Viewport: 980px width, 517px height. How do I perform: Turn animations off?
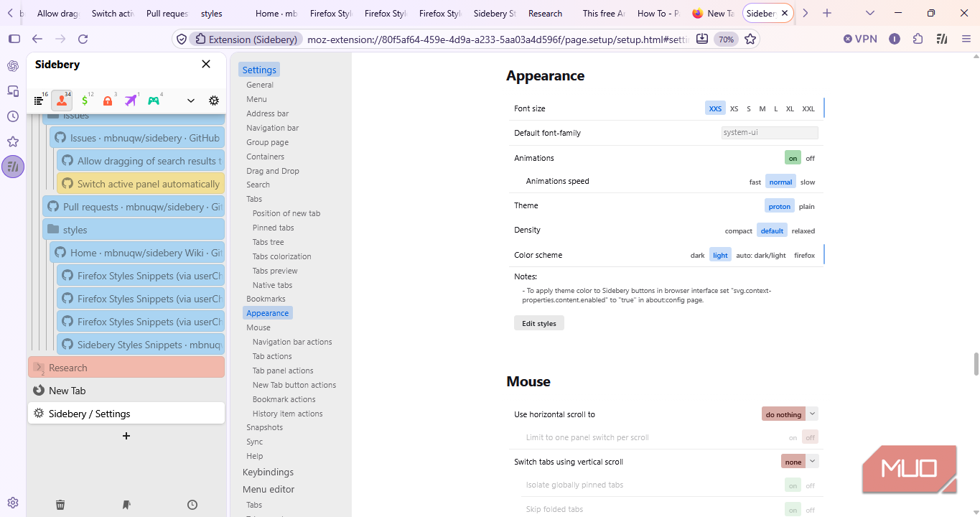point(810,158)
